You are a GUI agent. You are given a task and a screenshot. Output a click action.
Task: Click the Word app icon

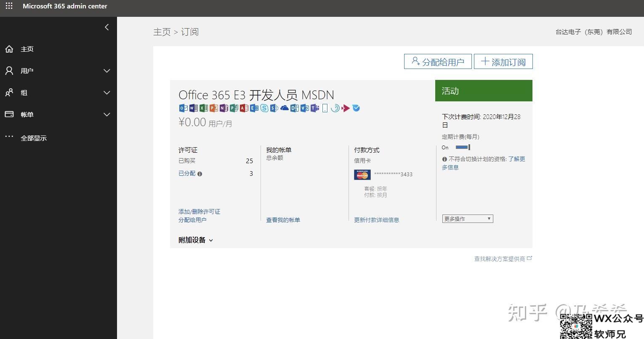(x=194, y=108)
